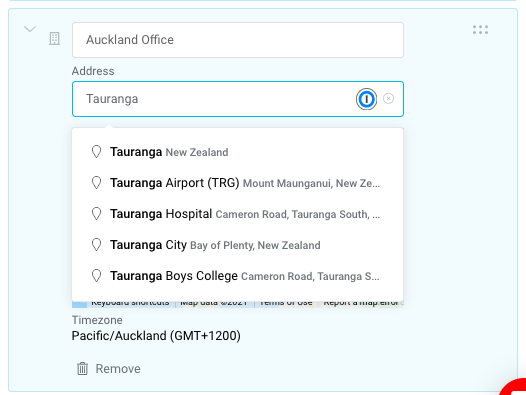Focus the Tauranga address input
526x395 pixels.
[x=238, y=99]
